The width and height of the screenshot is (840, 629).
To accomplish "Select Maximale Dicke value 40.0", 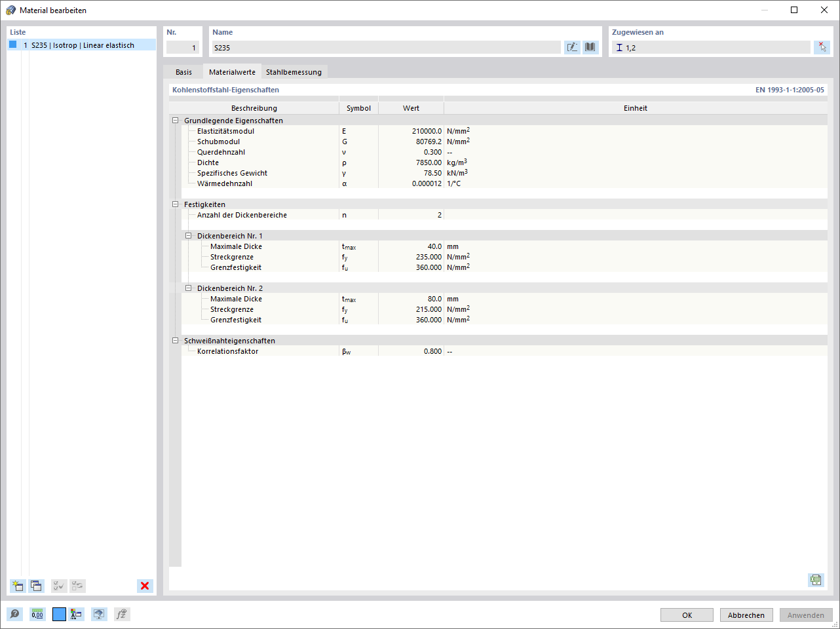I will 411,246.
